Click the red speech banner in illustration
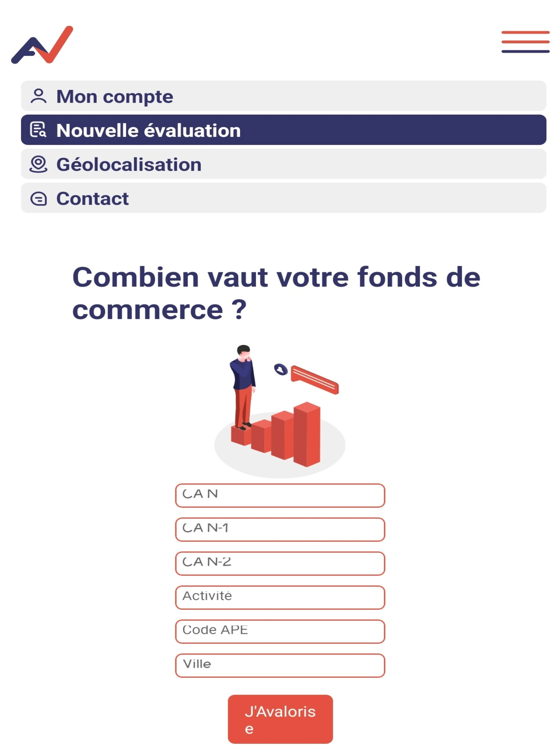 (x=315, y=380)
